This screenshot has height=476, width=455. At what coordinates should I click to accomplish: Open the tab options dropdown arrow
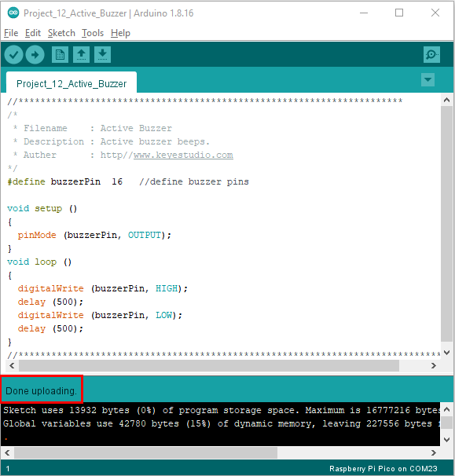click(427, 80)
